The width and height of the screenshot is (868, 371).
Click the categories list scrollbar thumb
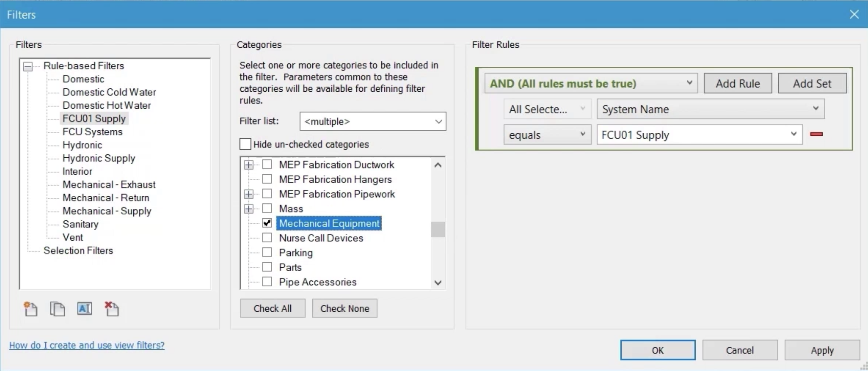pos(438,229)
